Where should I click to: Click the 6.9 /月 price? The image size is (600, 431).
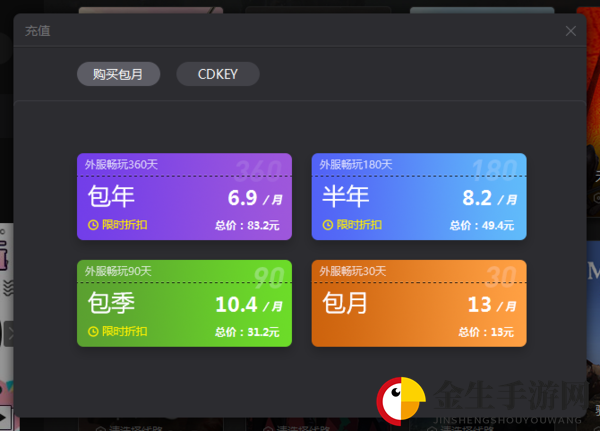pos(255,198)
